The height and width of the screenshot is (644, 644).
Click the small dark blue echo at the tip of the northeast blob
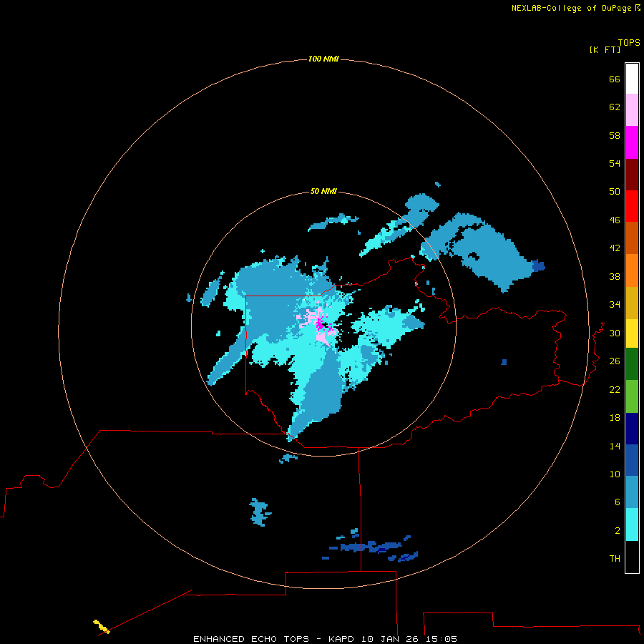point(538,265)
